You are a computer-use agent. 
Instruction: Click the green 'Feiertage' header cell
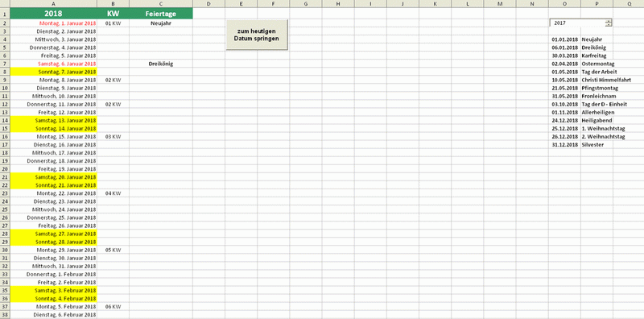(x=160, y=14)
